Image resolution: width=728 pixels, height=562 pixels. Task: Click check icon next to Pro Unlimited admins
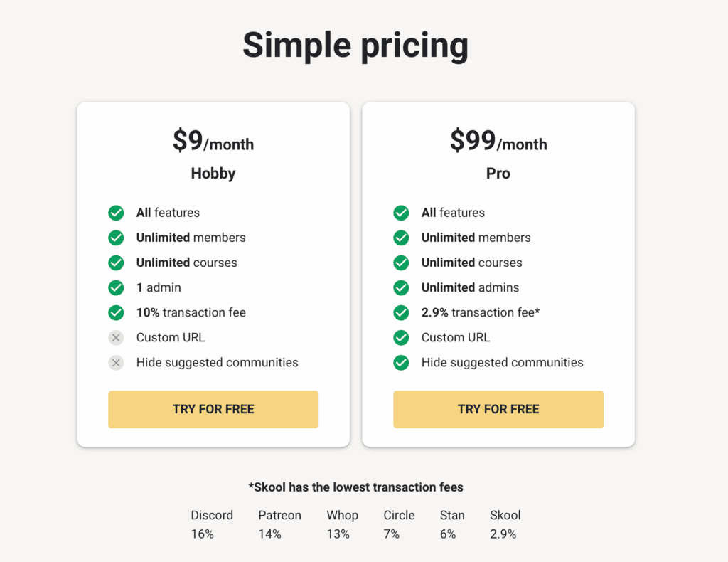(401, 287)
